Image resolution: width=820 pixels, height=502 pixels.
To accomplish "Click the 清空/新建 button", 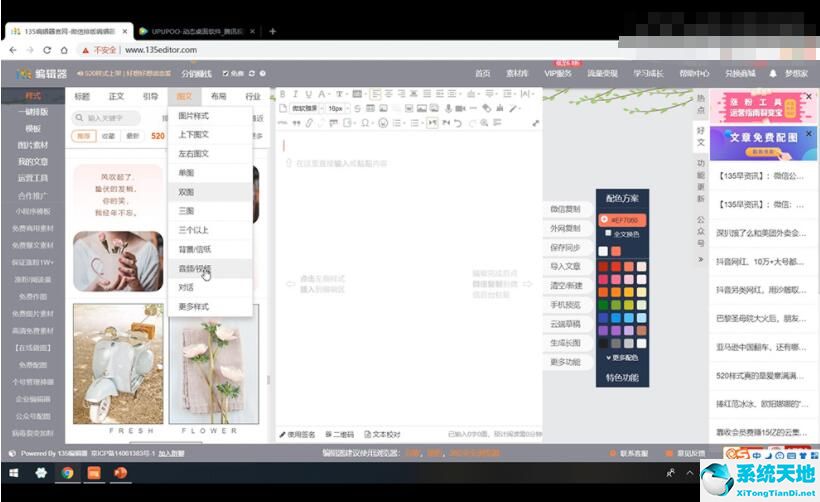I will (565, 286).
